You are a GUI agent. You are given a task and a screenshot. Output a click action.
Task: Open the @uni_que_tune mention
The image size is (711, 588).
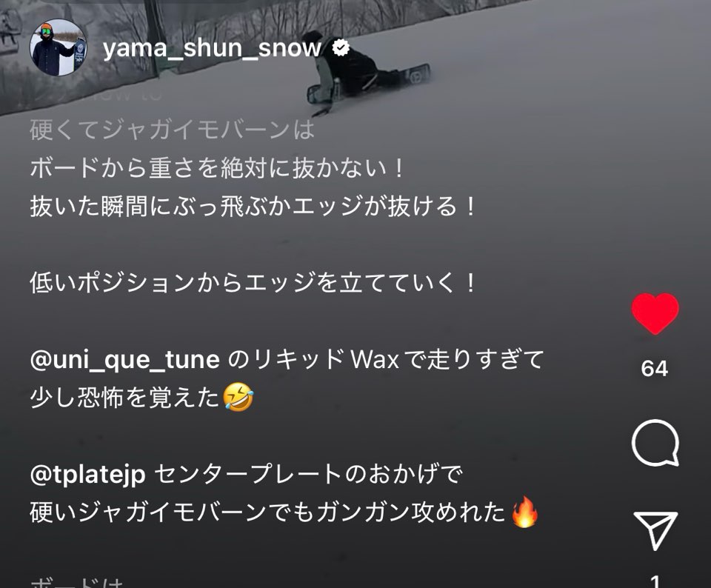point(124,359)
